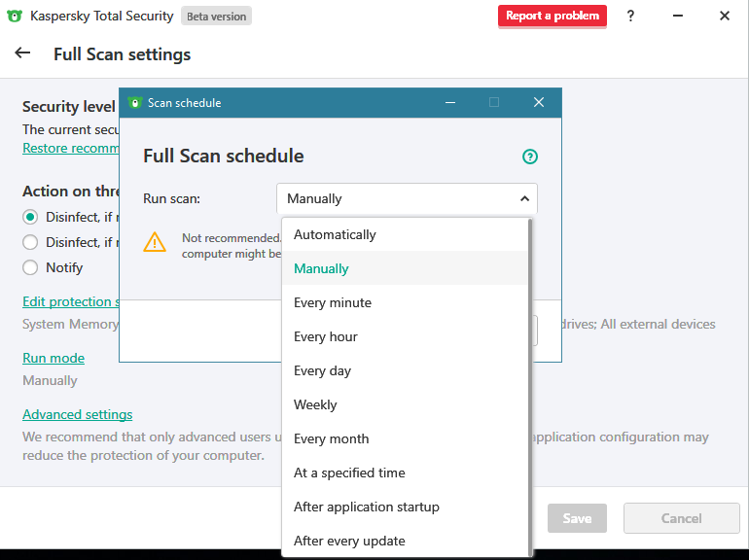Click the green help icon in Full Scan schedule
Image resolution: width=749 pixels, height=560 pixels.
(x=530, y=157)
